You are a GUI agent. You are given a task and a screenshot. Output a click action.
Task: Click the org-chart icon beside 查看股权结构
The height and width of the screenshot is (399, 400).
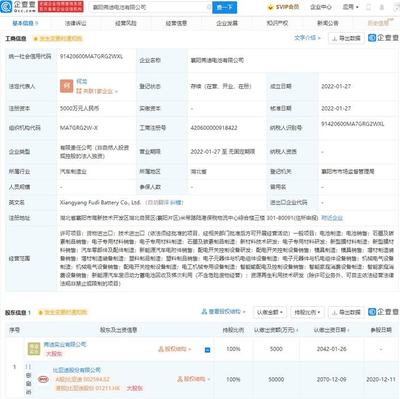click(x=204, y=312)
